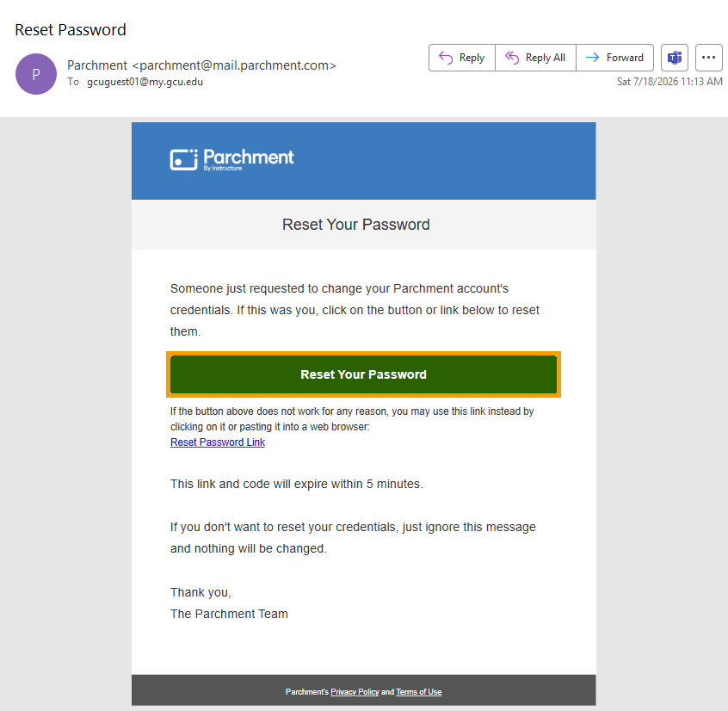Screen dimensions: 728x711
Task: Click the expire within 5 minutes notice
Action: (x=297, y=484)
